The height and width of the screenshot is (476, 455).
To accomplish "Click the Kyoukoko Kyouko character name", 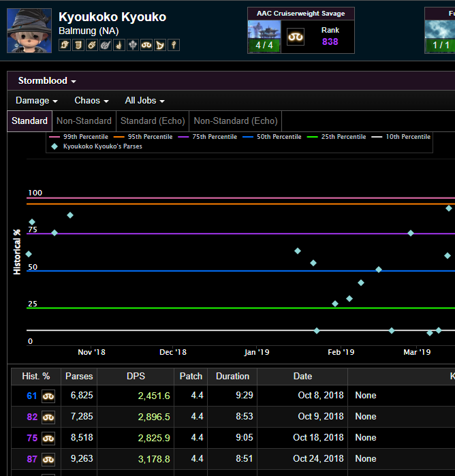I will pos(112,17).
